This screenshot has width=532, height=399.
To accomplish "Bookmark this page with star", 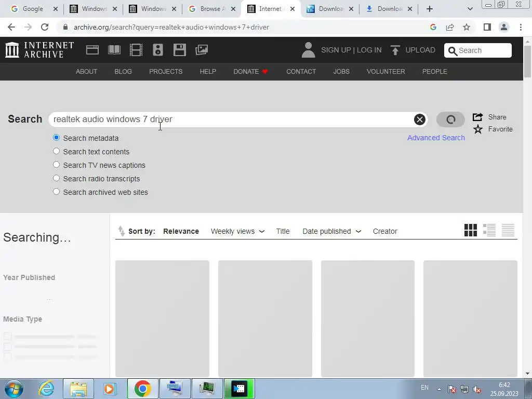I will tap(467, 27).
